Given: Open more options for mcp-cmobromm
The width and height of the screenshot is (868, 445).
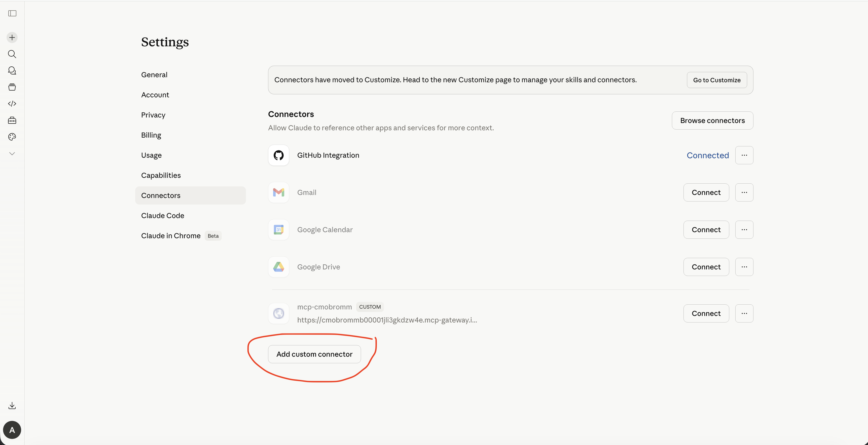Looking at the screenshot, I should coord(744,313).
